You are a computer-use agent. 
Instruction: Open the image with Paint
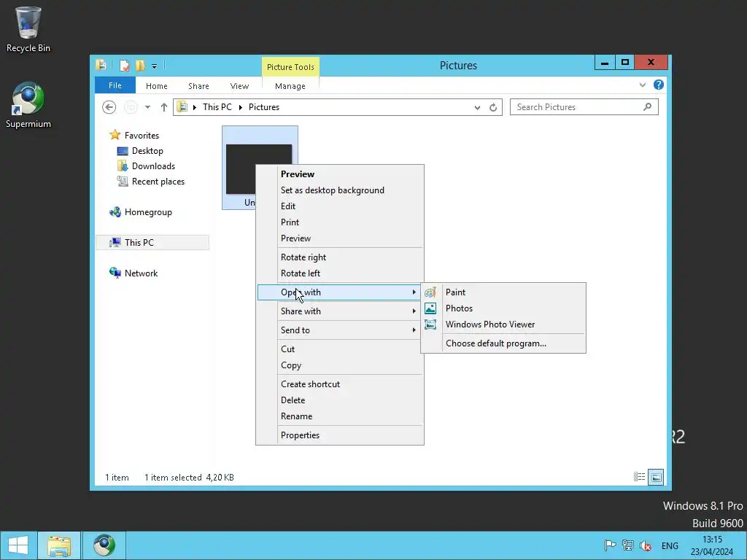coord(503,292)
